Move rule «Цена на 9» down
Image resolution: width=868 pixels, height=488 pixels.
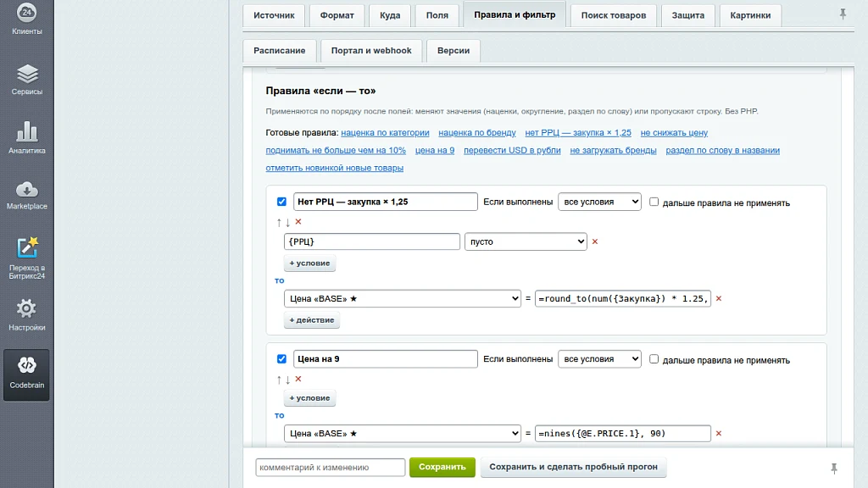[x=288, y=380]
